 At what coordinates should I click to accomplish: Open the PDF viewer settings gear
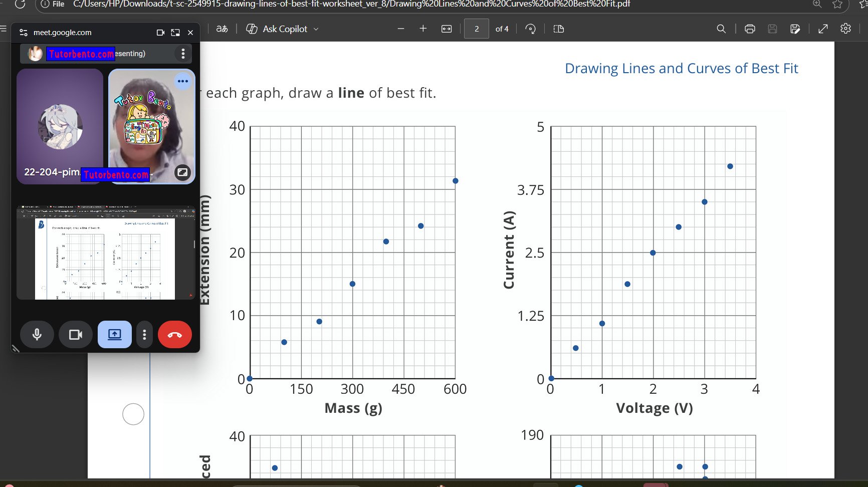(846, 29)
